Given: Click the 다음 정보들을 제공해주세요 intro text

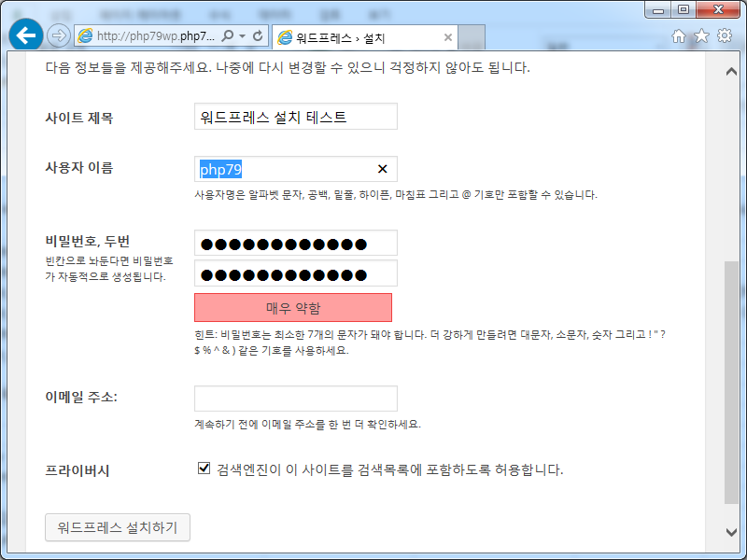Looking at the screenshot, I should (288, 67).
